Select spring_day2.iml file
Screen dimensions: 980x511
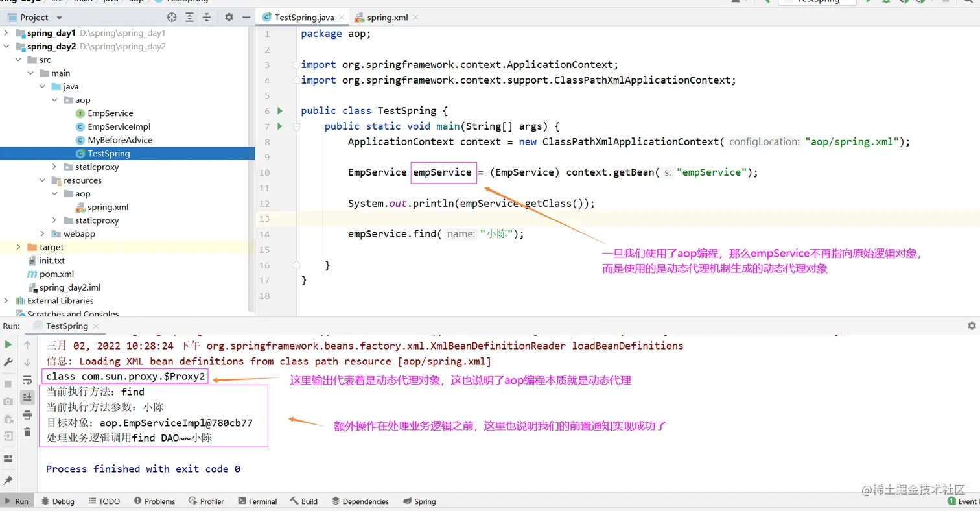coord(69,287)
